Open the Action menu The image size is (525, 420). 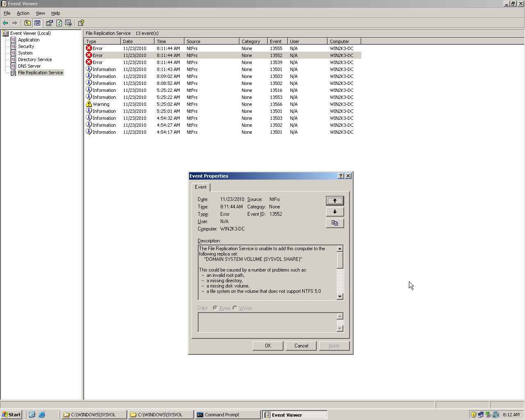(23, 13)
